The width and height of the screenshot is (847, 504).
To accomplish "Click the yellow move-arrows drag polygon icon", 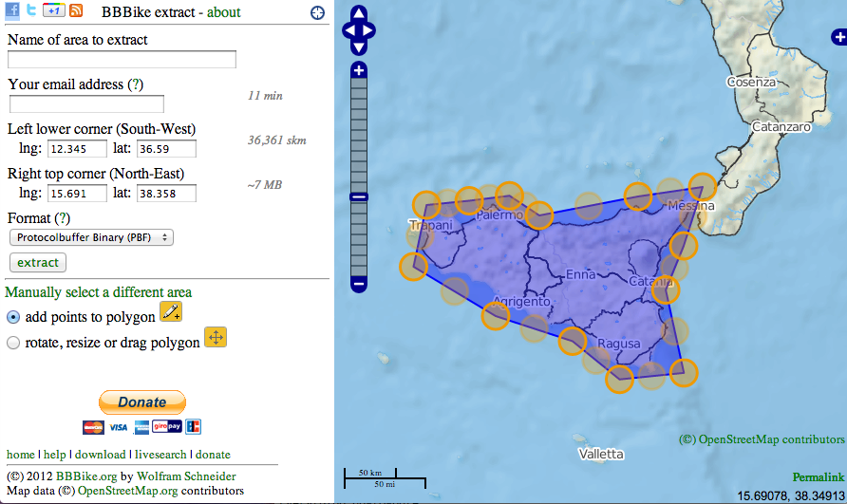I will click(216, 337).
